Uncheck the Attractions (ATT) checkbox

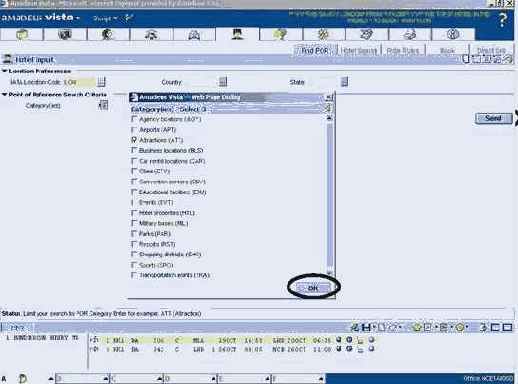coord(134,140)
